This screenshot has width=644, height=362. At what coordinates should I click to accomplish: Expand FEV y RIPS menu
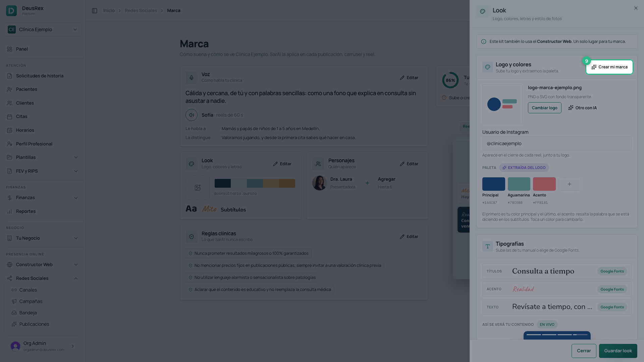pyautogui.click(x=43, y=171)
